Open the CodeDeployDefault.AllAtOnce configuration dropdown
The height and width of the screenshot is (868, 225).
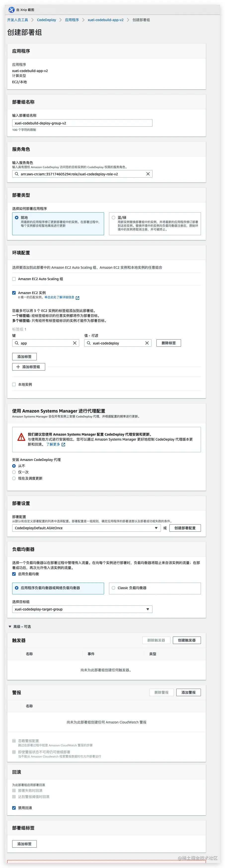coord(86,528)
